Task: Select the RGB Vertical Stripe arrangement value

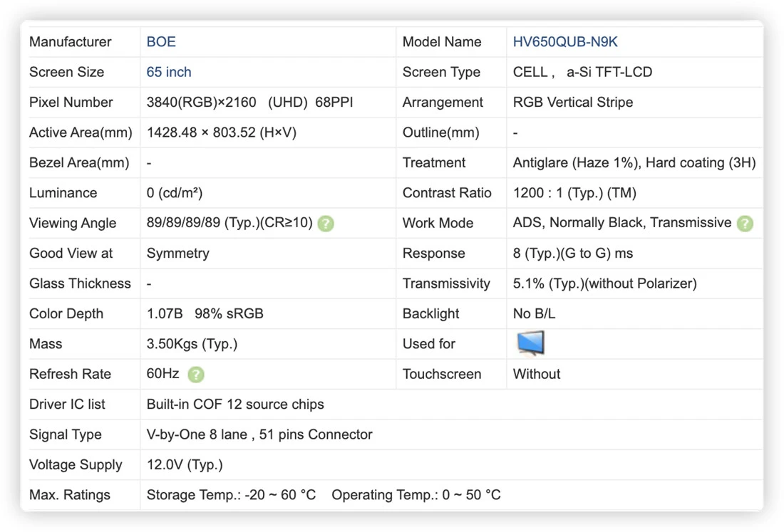Action: pos(573,103)
